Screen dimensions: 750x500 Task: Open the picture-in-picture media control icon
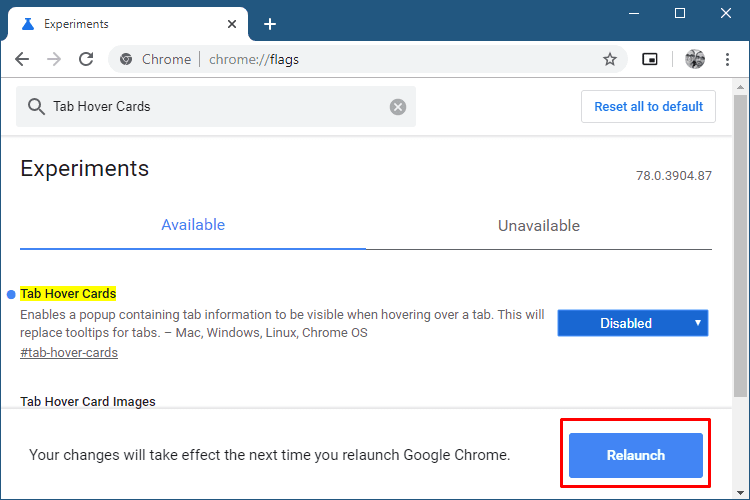[650, 59]
